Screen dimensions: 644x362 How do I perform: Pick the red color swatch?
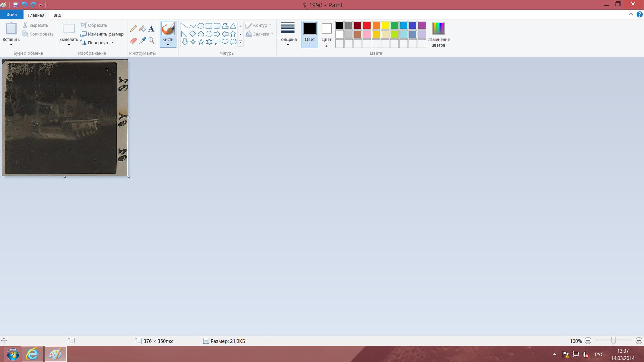coord(367,25)
